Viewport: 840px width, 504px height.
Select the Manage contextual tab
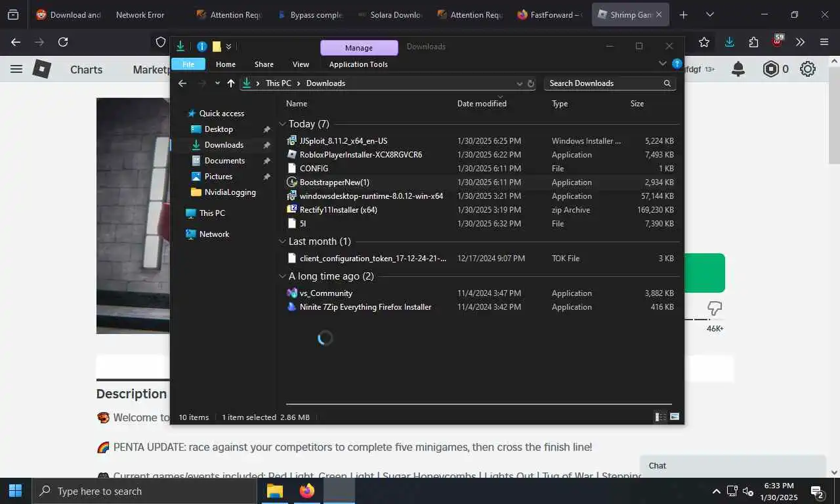point(359,48)
